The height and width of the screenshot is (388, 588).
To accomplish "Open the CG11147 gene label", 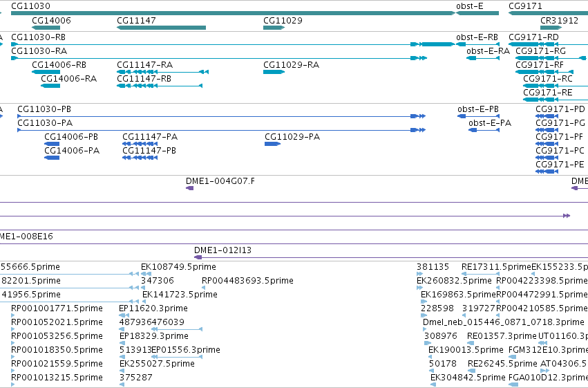I will click(x=136, y=20).
